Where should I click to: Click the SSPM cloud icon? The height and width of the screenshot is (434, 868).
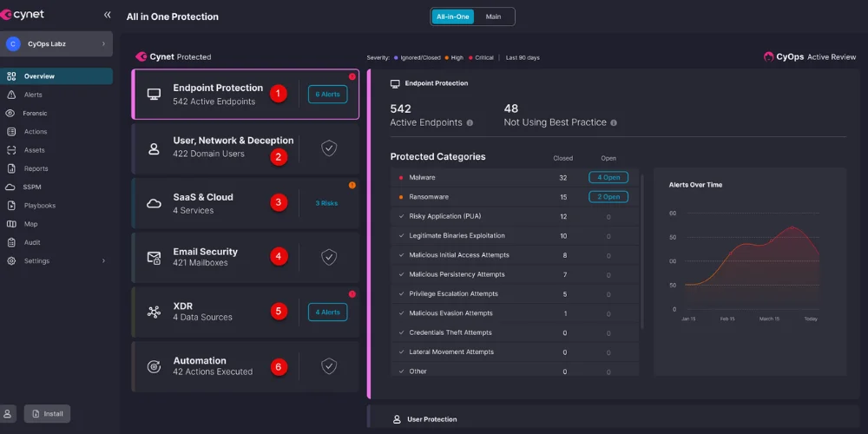(11, 187)
